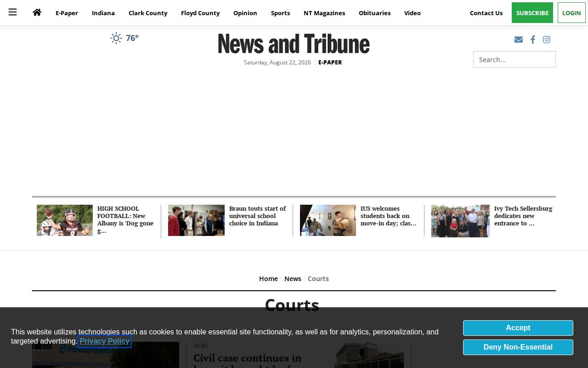Focus the Search input field
The width and height of the screenshot is (588, 368).
pyautogui.click(x=514, y=59)
